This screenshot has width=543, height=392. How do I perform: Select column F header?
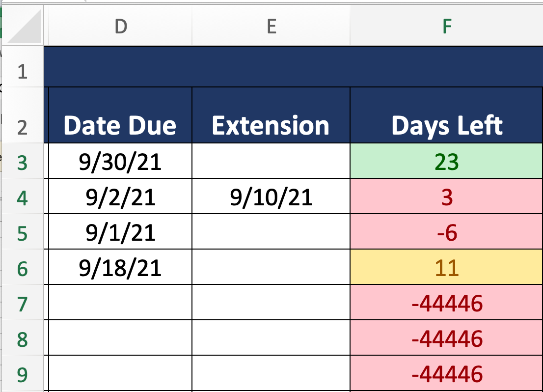tap(446, 27)
